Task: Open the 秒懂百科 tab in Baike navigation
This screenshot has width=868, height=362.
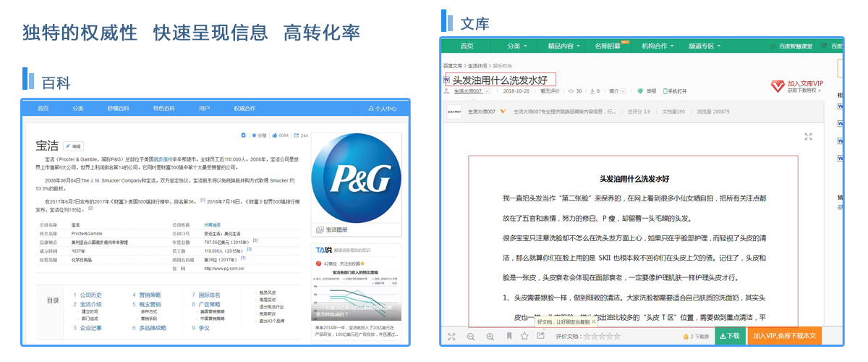Action: (119, 109)
